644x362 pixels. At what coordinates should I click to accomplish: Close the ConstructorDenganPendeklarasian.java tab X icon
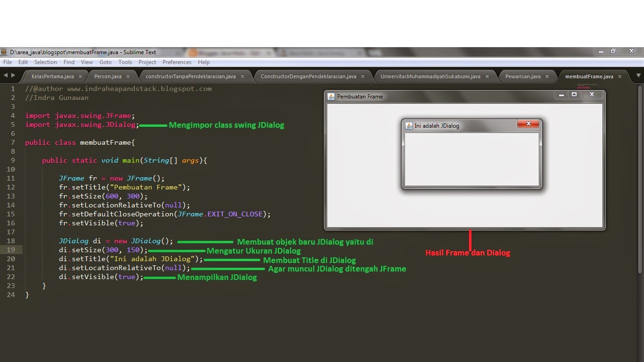pos(363,76)
